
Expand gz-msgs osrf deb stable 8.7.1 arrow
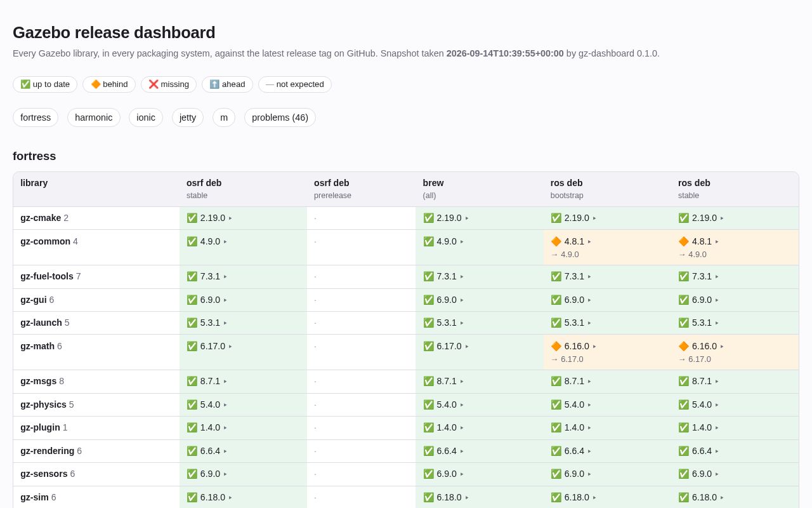tap(225, 382)
